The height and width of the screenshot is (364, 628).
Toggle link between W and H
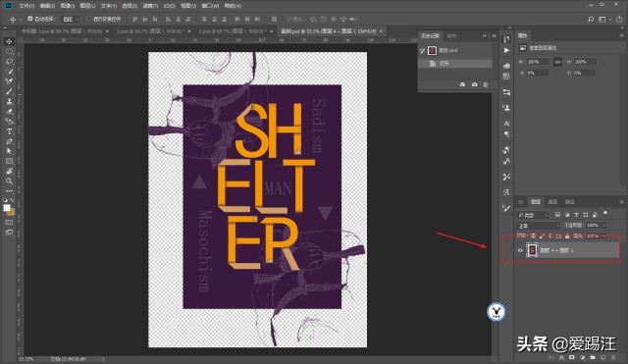tap(557, 62)
